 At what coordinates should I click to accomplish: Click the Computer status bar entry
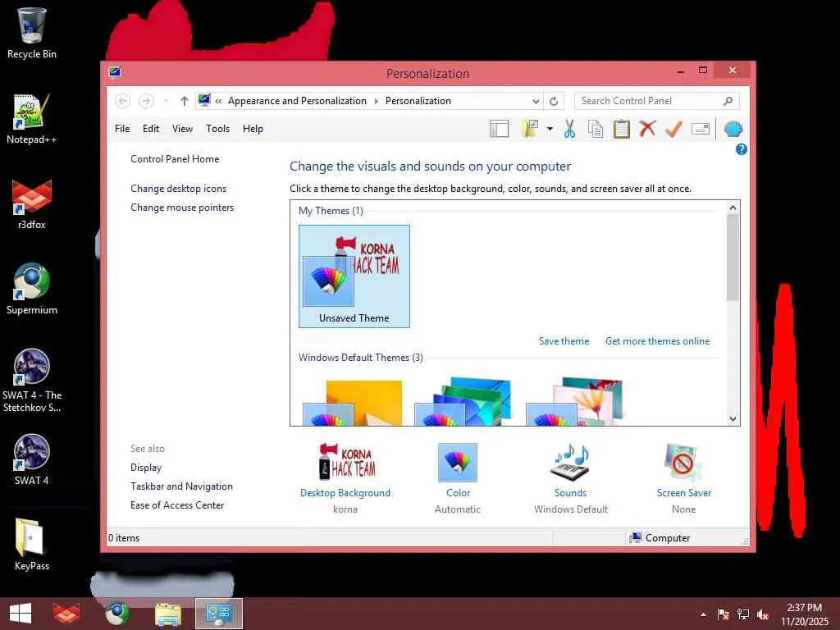(x=660, y=538)
